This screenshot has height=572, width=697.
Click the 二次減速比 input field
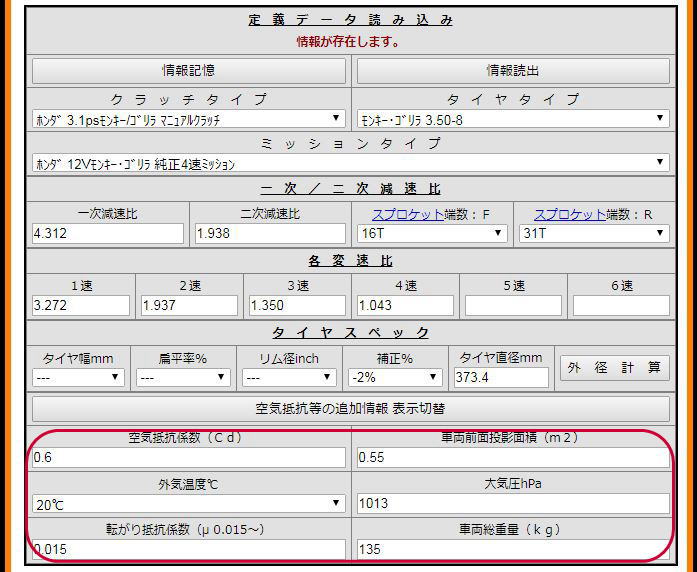coord(270,233)
